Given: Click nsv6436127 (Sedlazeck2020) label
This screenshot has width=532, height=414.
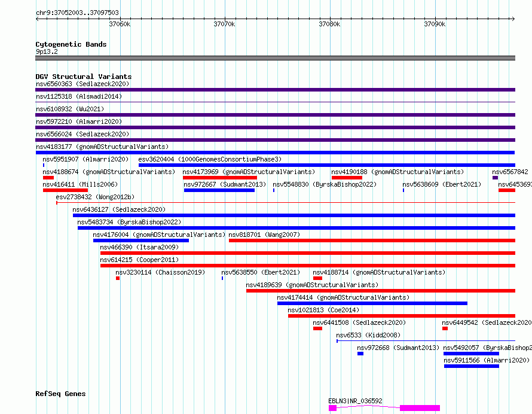Looking at the screenshot, I should (x=119, y=209).
